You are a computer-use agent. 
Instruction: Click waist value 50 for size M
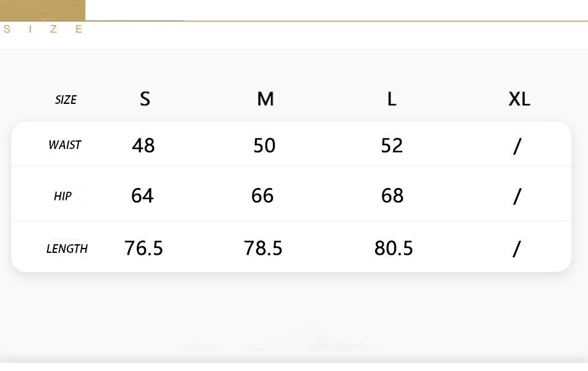click(264, 145)
